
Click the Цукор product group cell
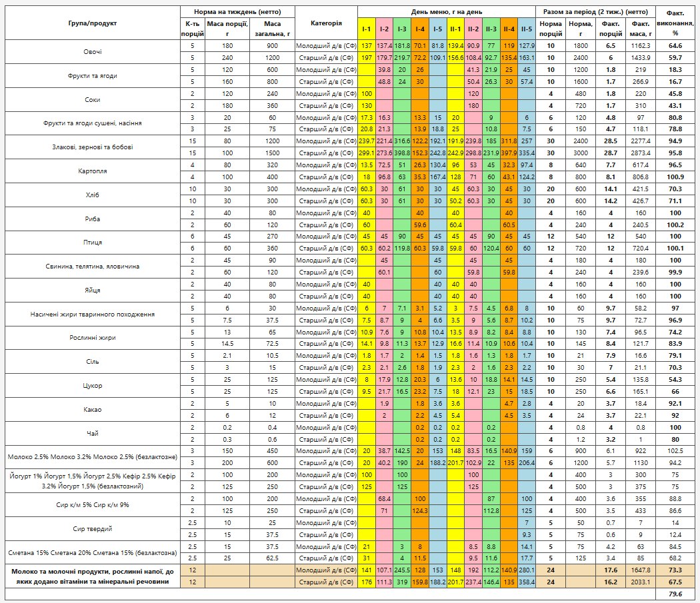point(93,386)
